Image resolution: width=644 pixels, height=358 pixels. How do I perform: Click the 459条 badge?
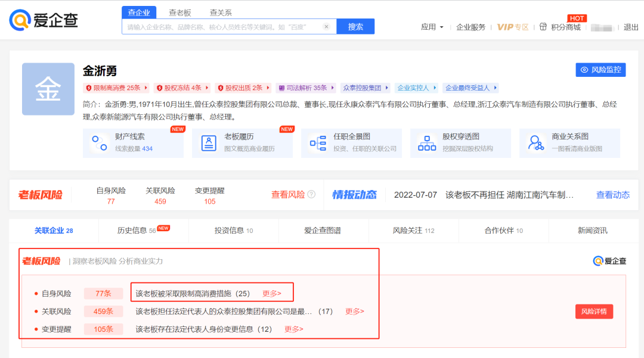point(104,312)
